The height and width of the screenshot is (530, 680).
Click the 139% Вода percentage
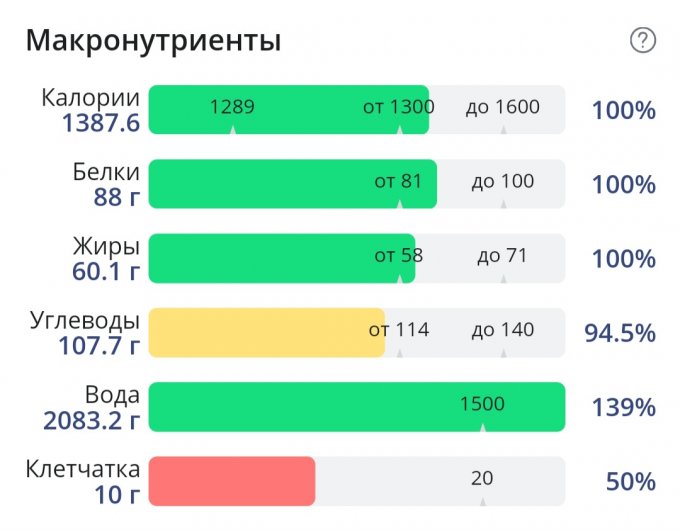coord(623,408)
